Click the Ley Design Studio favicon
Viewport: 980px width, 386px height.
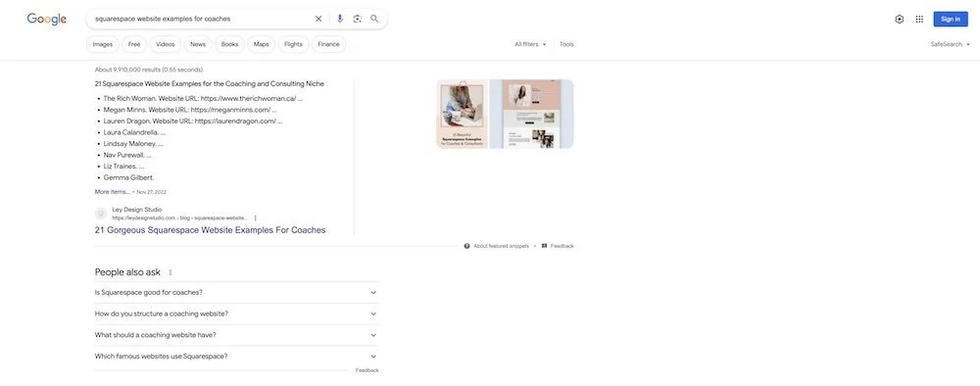pos(101,214)
